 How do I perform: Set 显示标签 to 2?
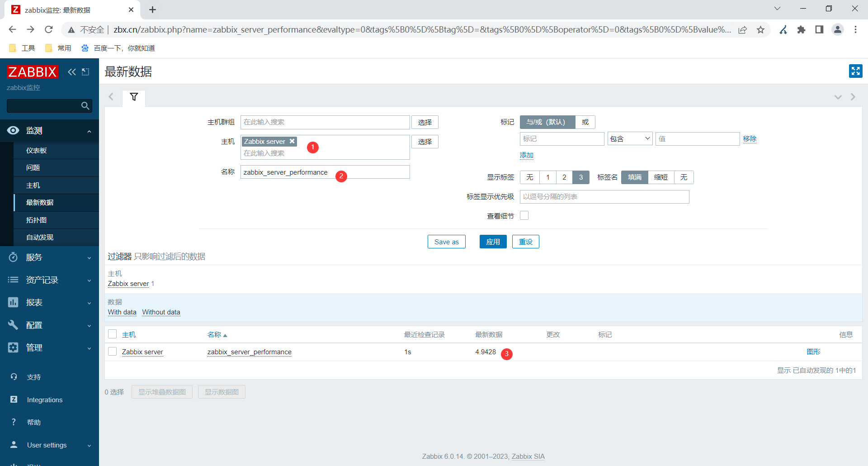pyautogui.click(x=564, y=177)
